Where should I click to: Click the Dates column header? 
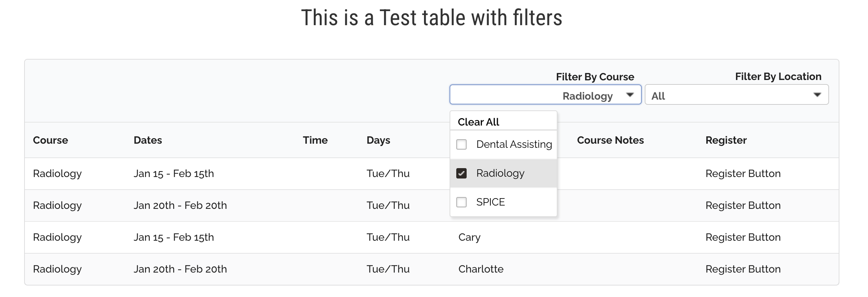tap(148, 140)
